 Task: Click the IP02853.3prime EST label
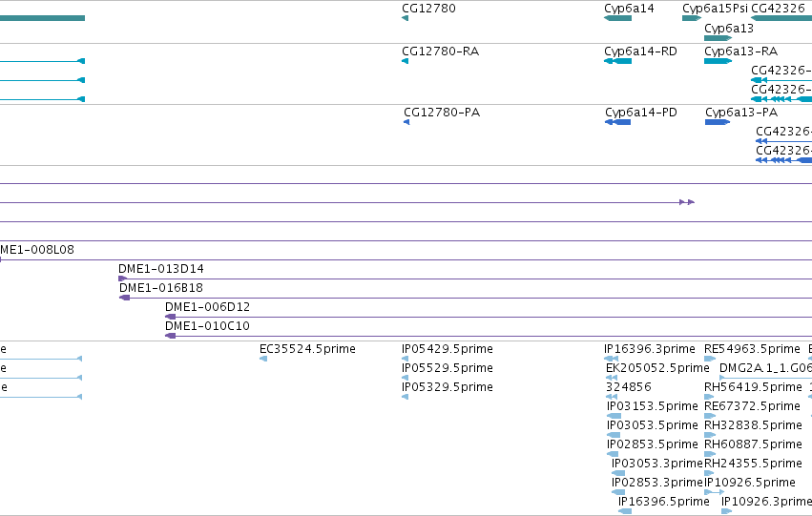pos(656,483)
